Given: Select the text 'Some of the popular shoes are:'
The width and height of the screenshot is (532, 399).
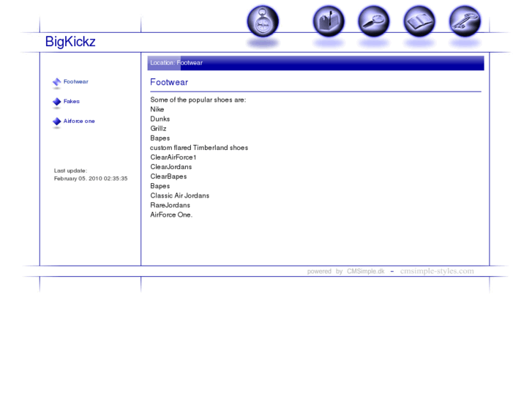Looking at the screenshot, I should point(198,100).
